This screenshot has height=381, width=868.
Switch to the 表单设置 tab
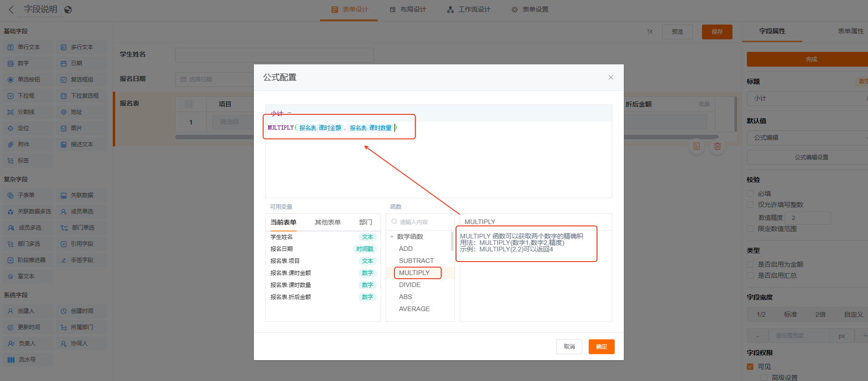(530, 9)
